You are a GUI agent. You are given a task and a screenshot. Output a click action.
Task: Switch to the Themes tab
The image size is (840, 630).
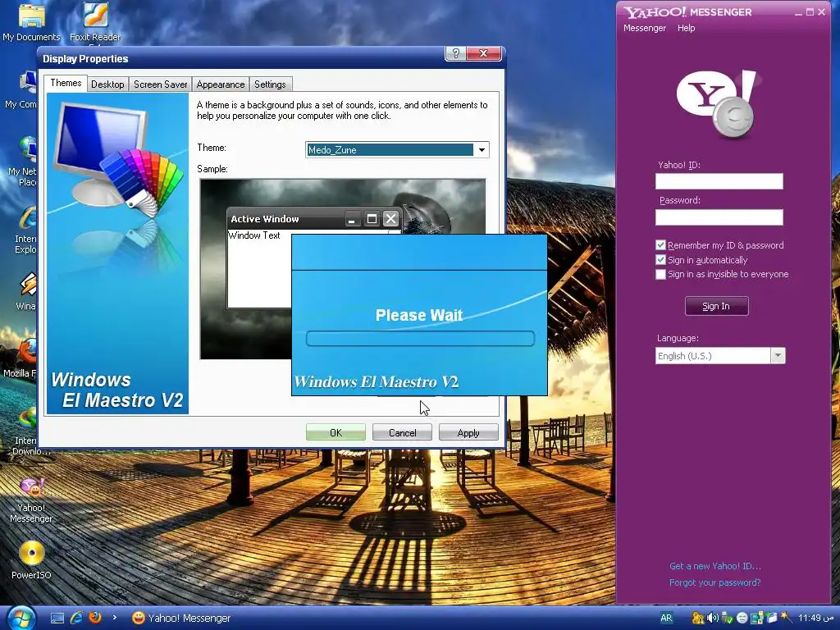click(66, 83)
